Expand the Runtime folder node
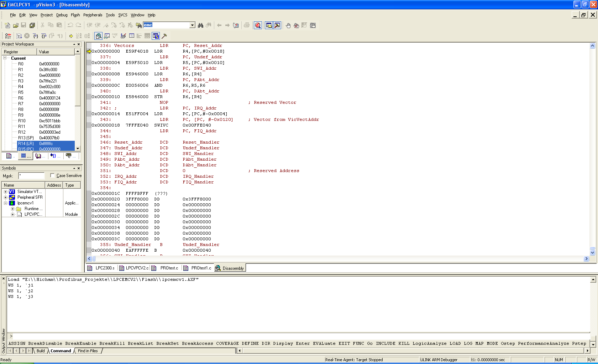 (x=12, y=209)
